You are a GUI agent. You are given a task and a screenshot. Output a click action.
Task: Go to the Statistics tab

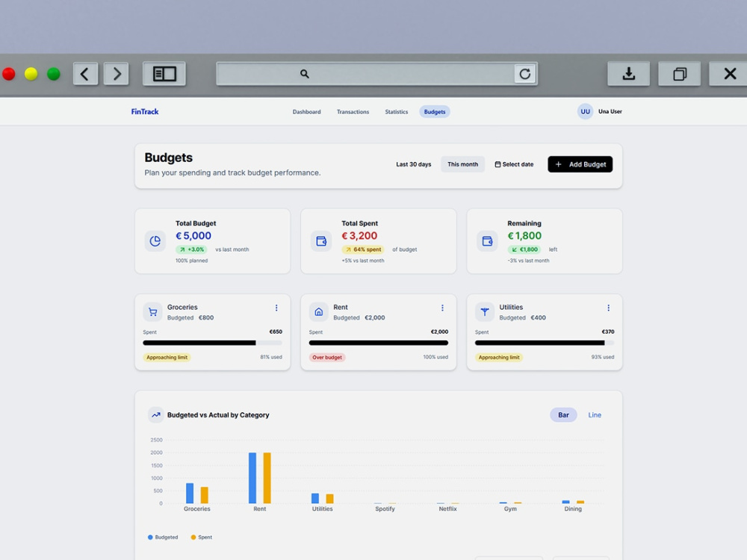(x=397, y=112)
